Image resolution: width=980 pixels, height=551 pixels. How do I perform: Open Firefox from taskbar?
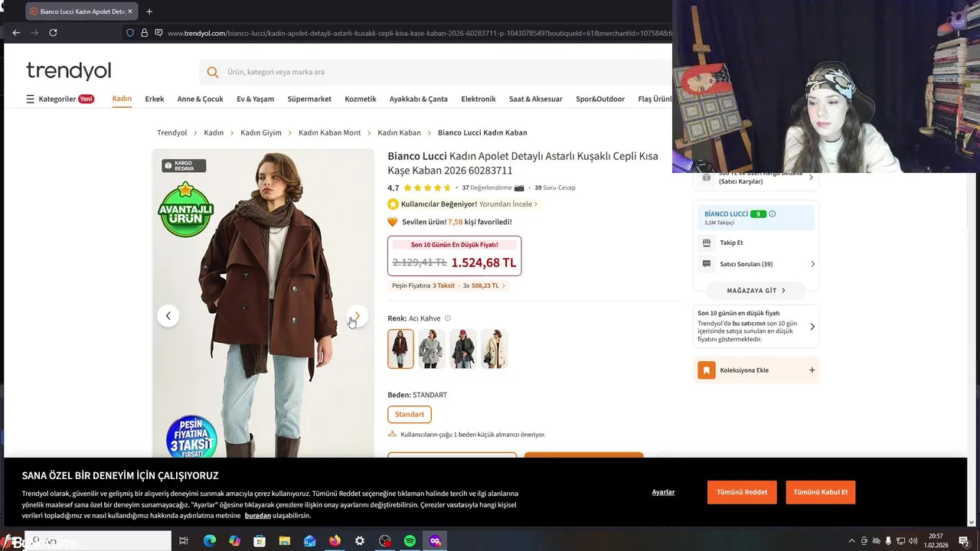tap(335, 541)
